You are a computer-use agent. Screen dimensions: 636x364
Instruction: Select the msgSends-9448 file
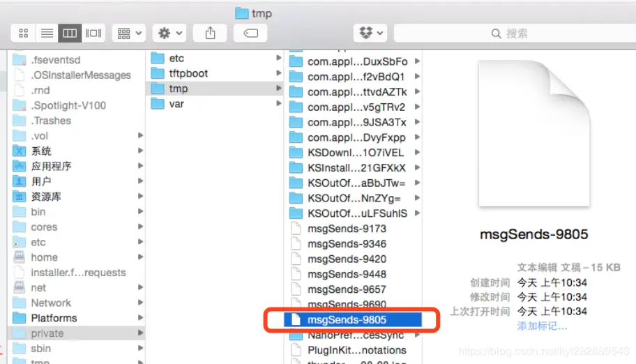pyautogui.click(x=354, y=274)
